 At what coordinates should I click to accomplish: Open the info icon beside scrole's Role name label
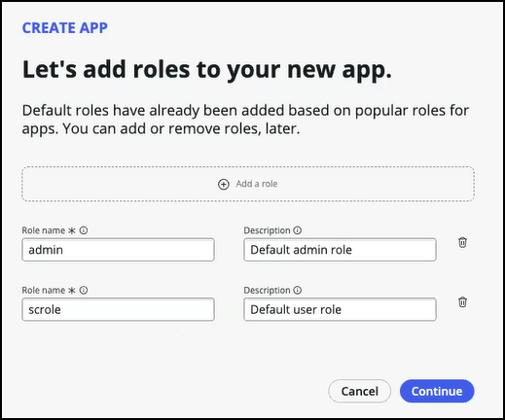pos(84,290)
